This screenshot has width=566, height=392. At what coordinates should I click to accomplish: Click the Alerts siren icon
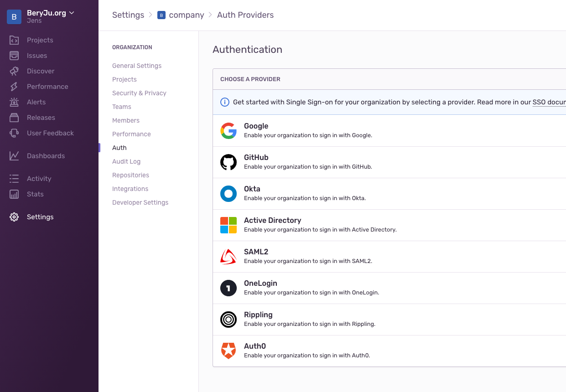coord(14,102)
